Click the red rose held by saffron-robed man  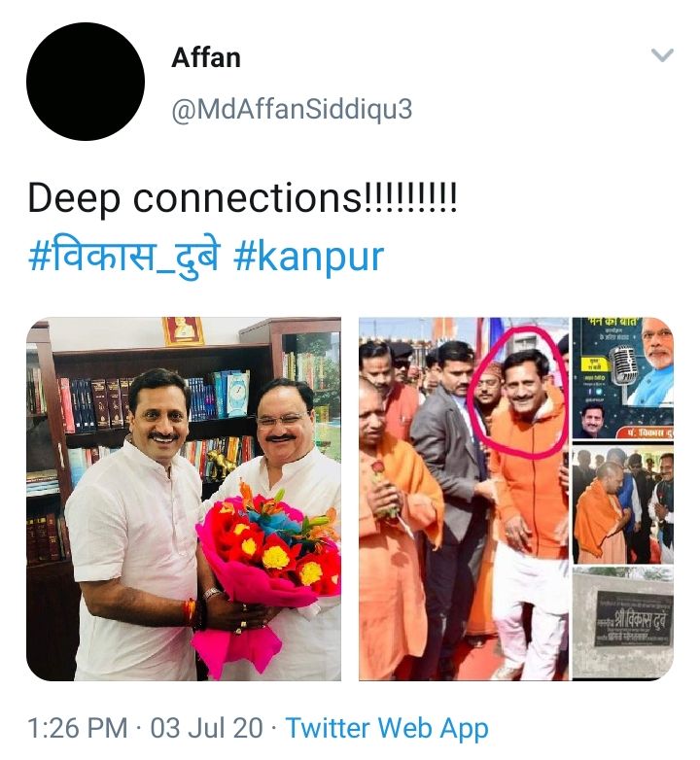point(378,469)
